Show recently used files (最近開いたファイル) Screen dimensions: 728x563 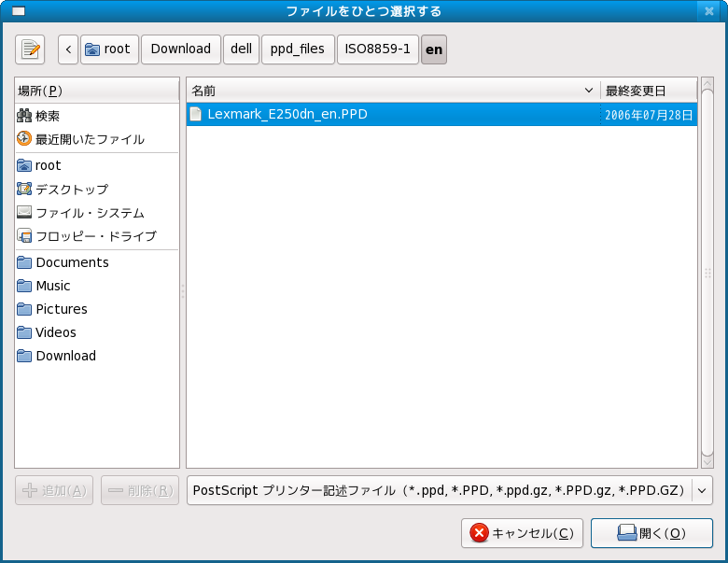point(90,139)
